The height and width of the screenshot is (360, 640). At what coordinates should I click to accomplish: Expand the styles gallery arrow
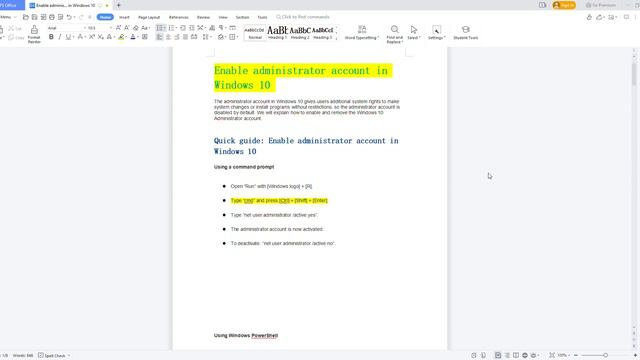pos(336,38)
